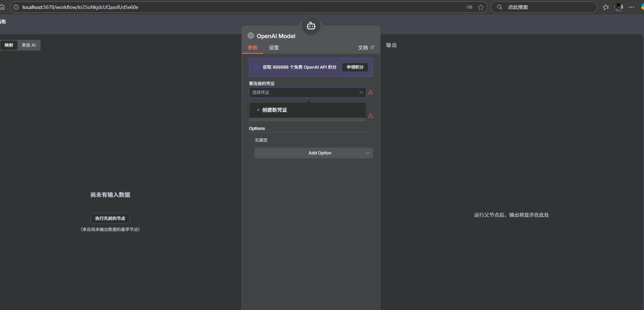Collapse the credential dropdown chevron
The height and width of the screenshot is (310, 644).
361,93
